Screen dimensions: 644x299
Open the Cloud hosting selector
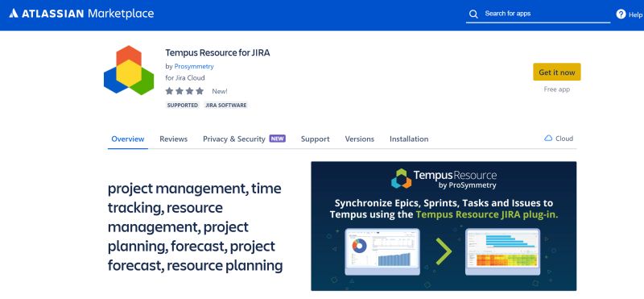tap(559, 139)
